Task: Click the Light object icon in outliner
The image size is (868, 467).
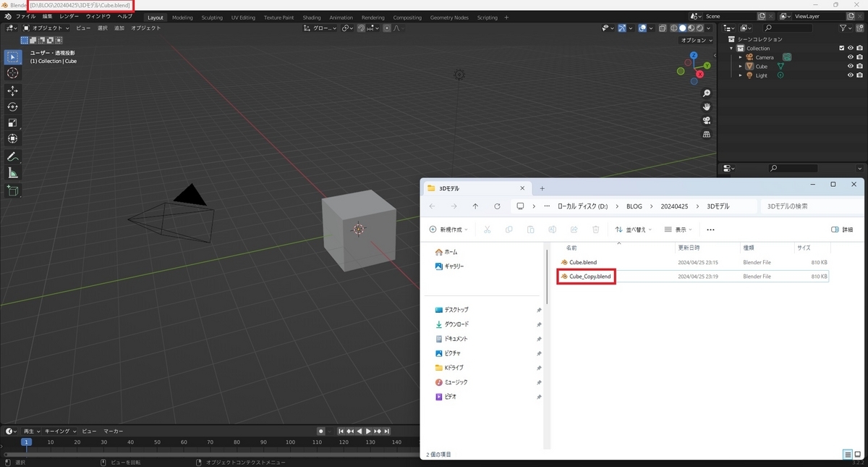Action: (x=749, y=75)
